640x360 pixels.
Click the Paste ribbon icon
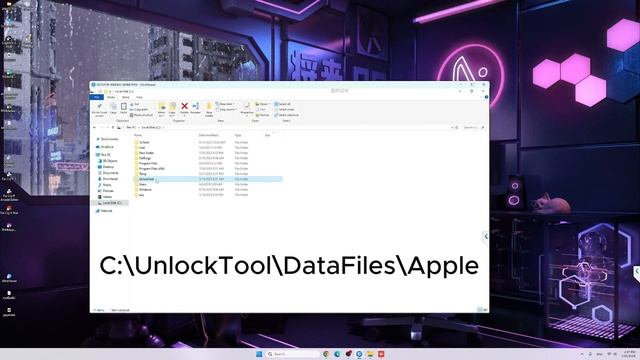tap(124, 109)
